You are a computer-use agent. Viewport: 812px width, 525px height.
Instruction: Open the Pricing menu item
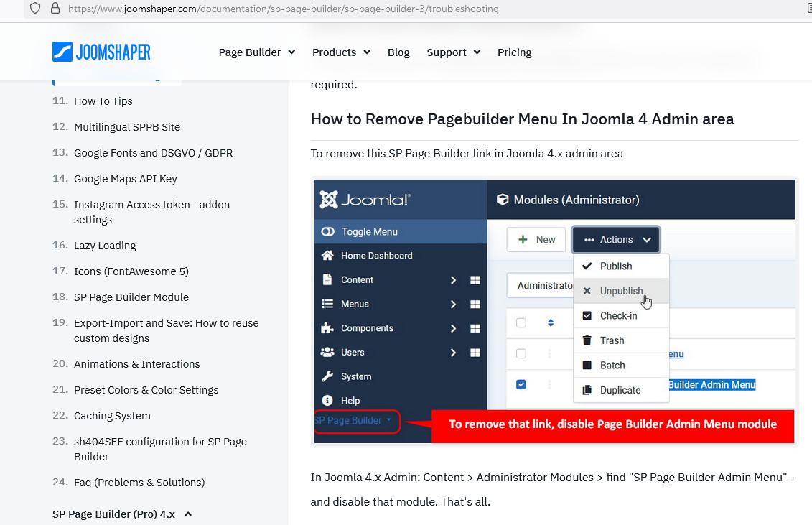(x=514, y=52)
